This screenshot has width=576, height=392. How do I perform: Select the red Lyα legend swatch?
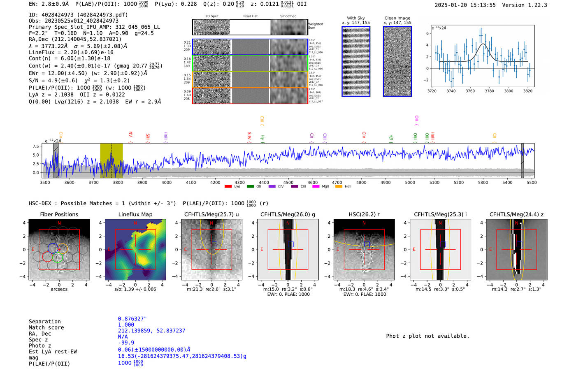228,187
